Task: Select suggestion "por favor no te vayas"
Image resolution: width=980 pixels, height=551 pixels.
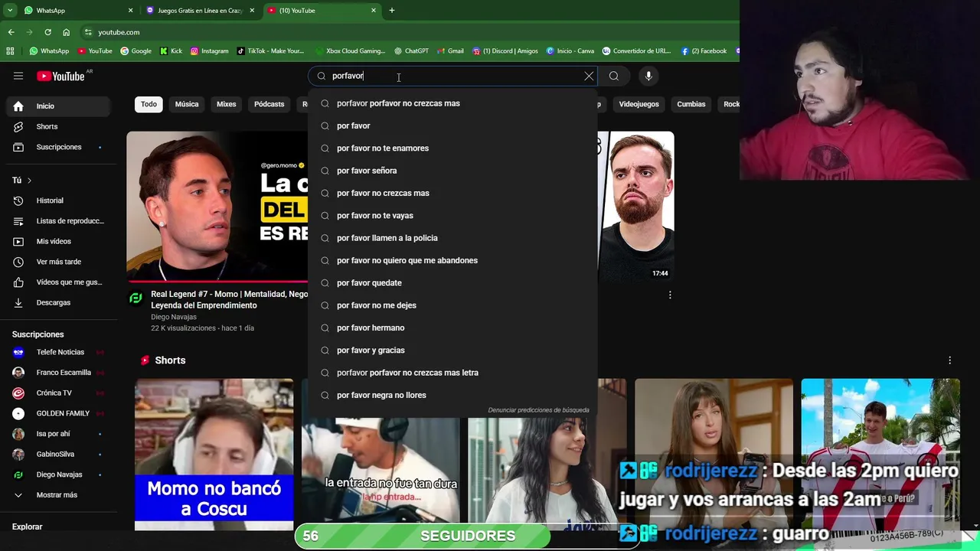Action: coord(452,216)
